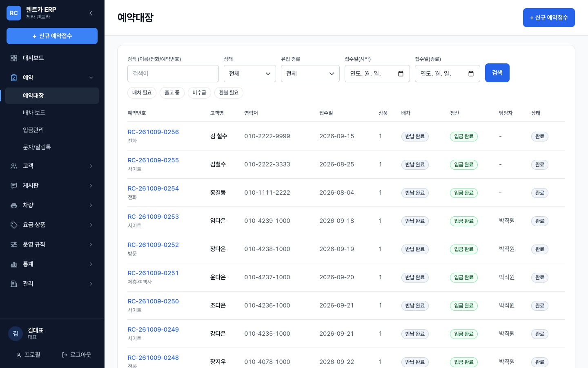Focus the 검색어 search input
The image size is (588, 368).
(x=173, y=74)
